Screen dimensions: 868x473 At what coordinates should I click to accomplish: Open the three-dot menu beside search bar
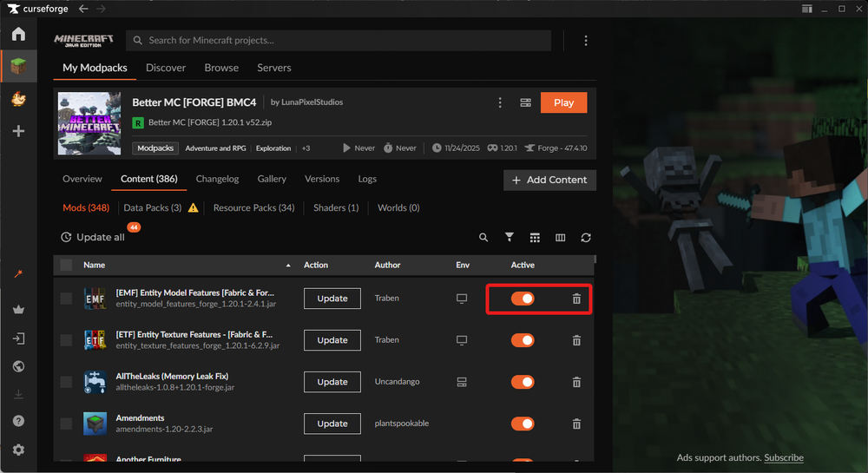586,41
